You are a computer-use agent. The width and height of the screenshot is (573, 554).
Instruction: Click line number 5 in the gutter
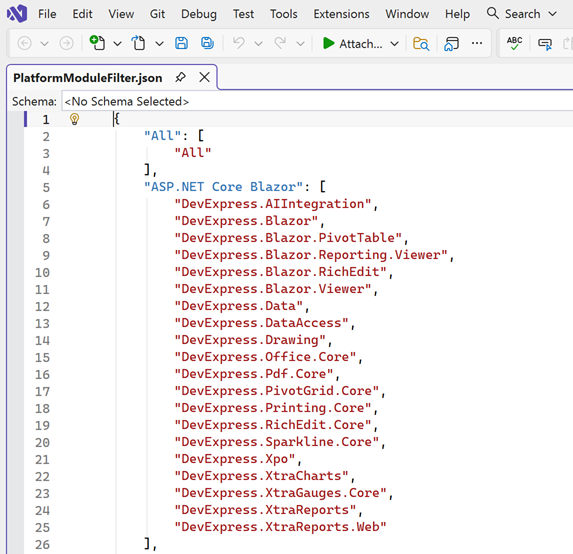pyautogui.click(x=46, y=188)
